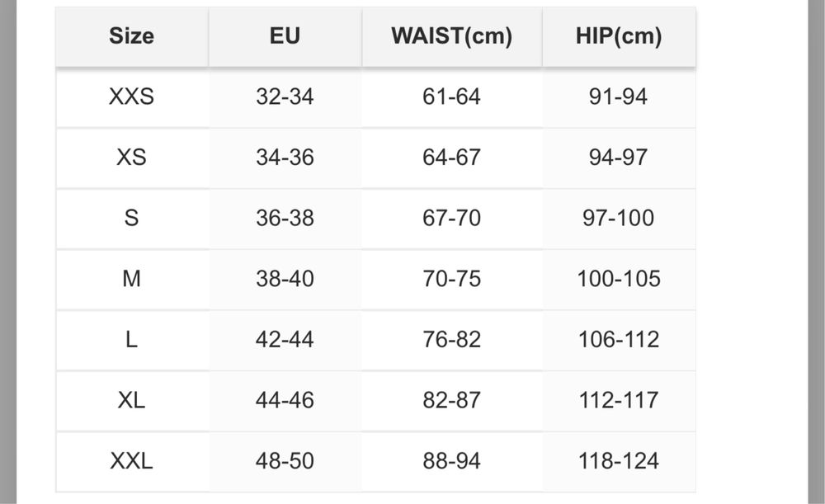This screenshot has height=504, width=825.
Task: Select the XXL size row label
Action: tap(131, 461)
